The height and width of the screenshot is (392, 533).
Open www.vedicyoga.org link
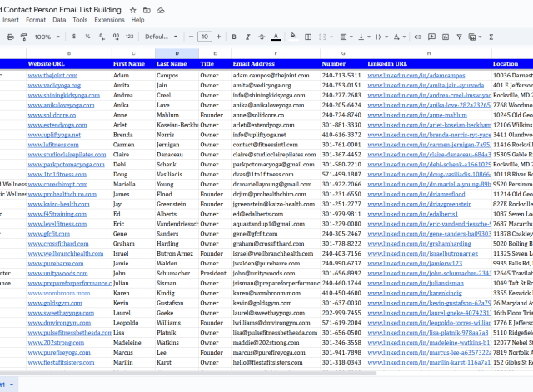click(54, 85)
